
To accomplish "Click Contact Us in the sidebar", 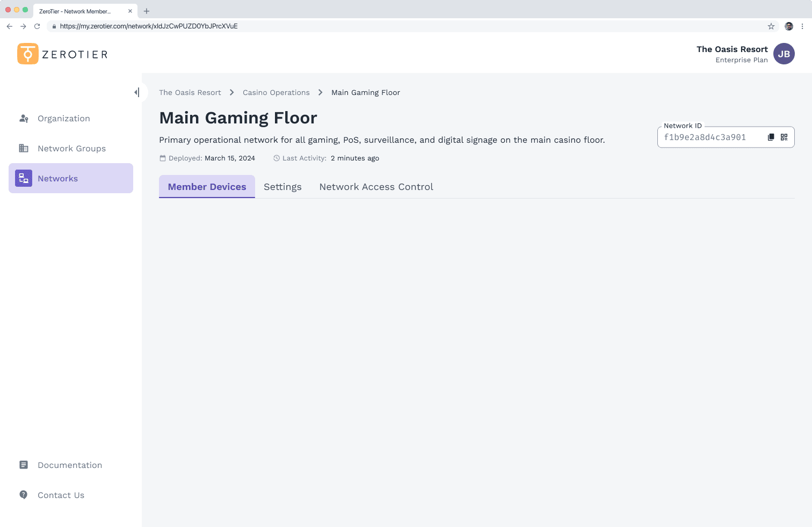I will coord(61,495).
